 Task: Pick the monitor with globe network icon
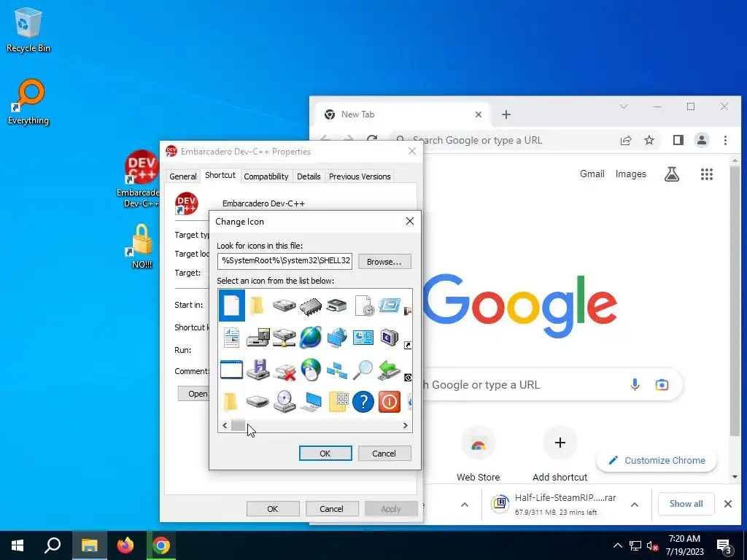pyautogui.click(x=337, y=338)
